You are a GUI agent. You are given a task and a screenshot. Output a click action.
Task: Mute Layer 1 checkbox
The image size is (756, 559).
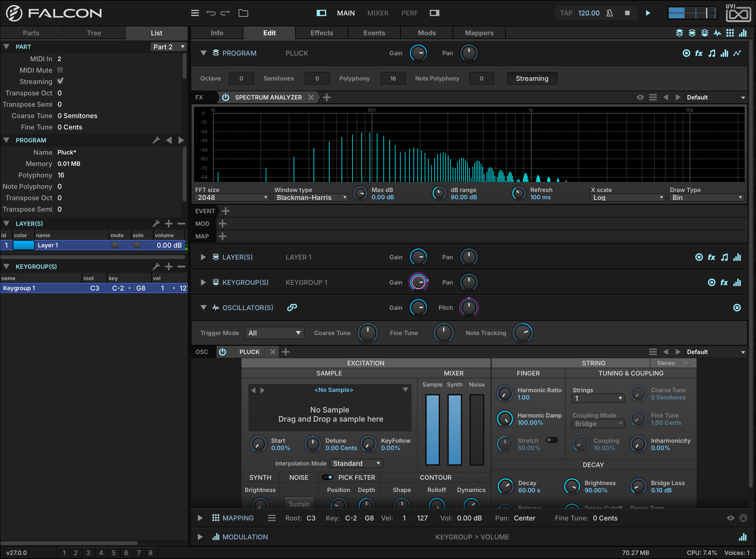click(x=115, y=245)
